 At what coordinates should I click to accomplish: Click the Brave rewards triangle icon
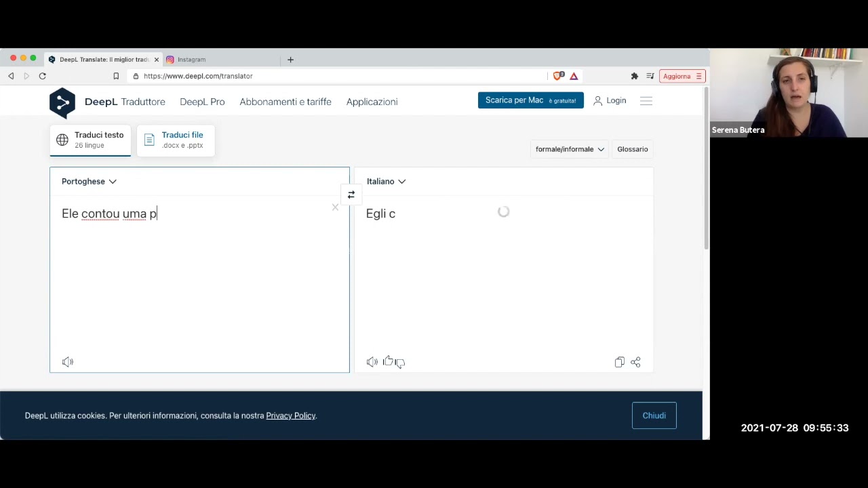(574, 76)
